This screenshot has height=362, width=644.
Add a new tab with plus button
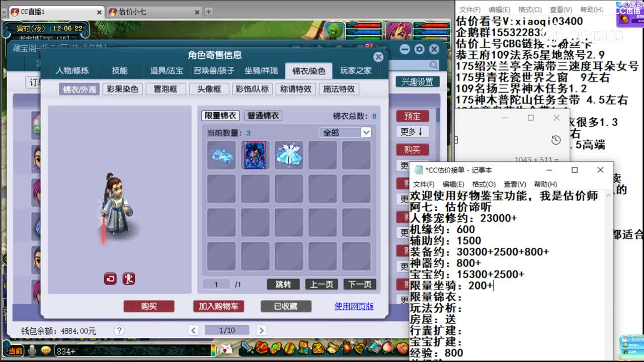[208, 11]
